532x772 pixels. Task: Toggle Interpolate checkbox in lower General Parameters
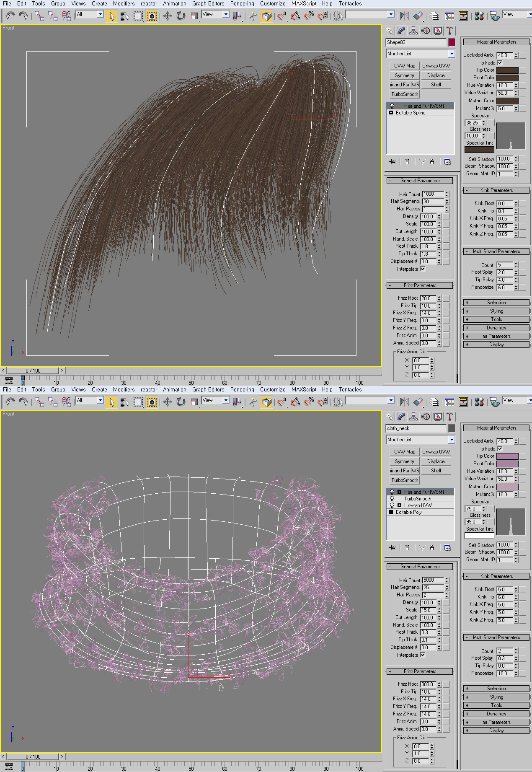[423, 655]
